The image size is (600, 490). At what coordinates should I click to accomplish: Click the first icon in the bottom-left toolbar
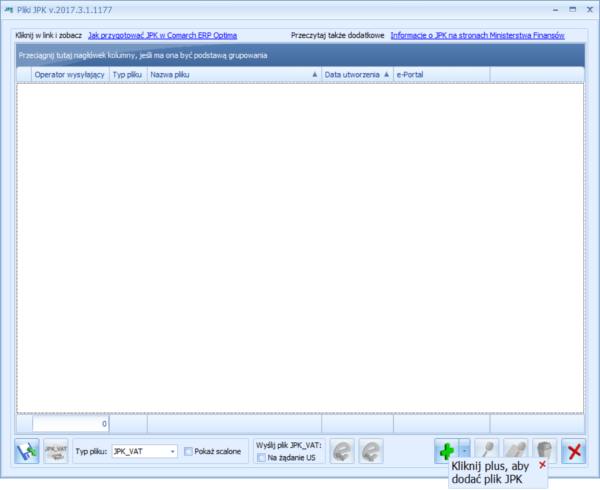tap(27, 451)
